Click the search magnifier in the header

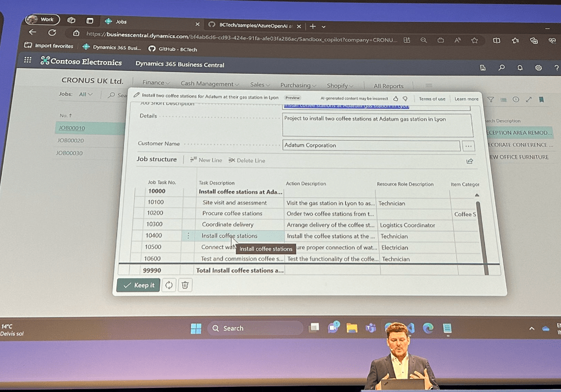[502, 67]
